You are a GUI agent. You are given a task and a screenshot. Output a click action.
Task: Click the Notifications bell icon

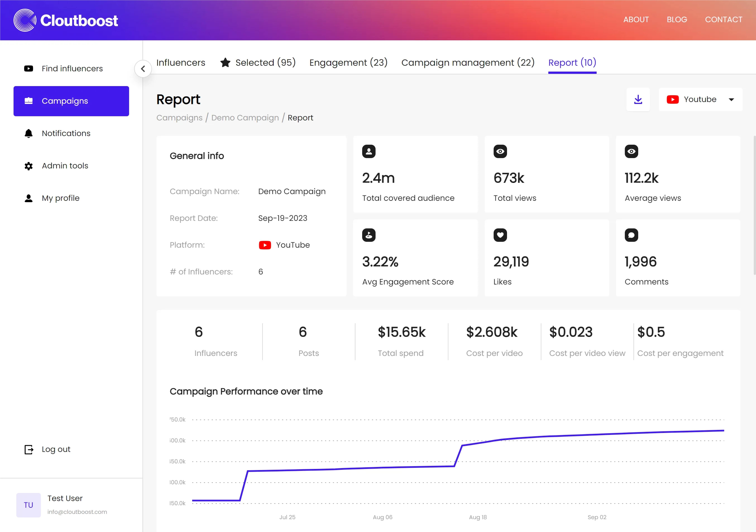pos(29,133)
